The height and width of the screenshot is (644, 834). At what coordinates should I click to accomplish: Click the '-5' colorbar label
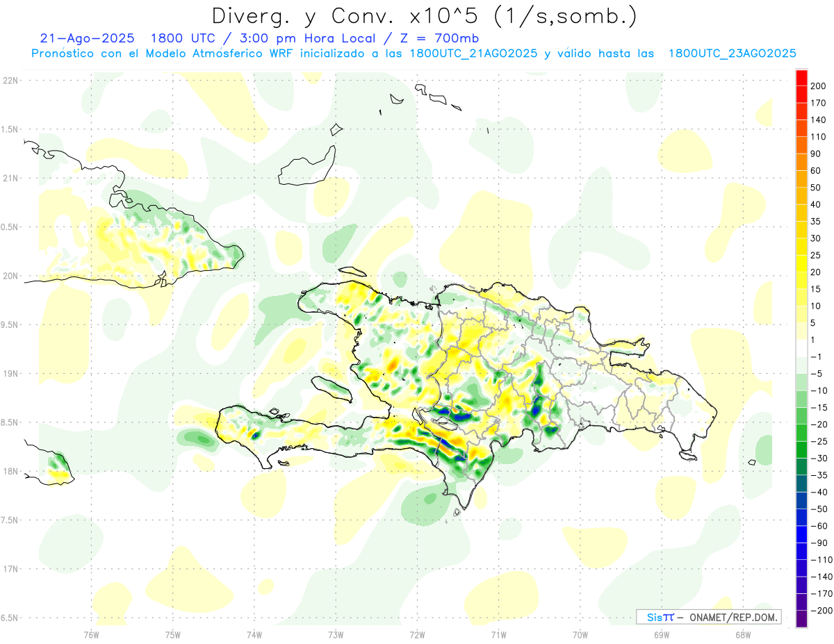click(x=817, y=374)
